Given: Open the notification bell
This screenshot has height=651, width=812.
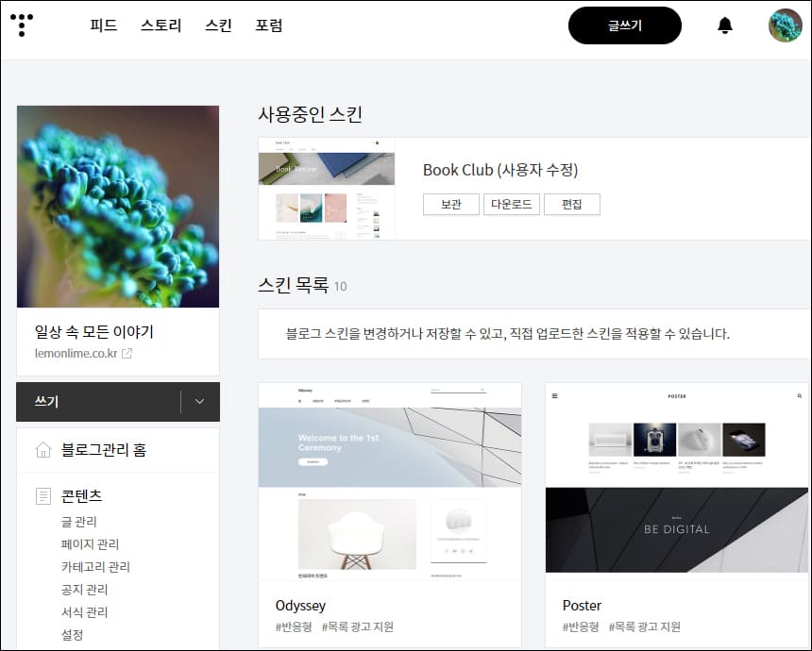Looking at the screenshot, I should pyautogui.click(x=725, y=25).
